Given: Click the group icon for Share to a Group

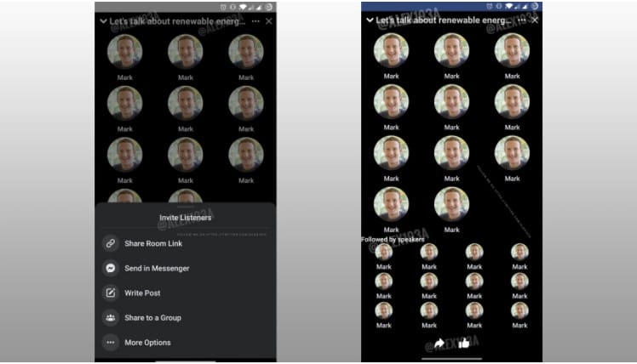Looking at the screenshot, I should [110, 318].
